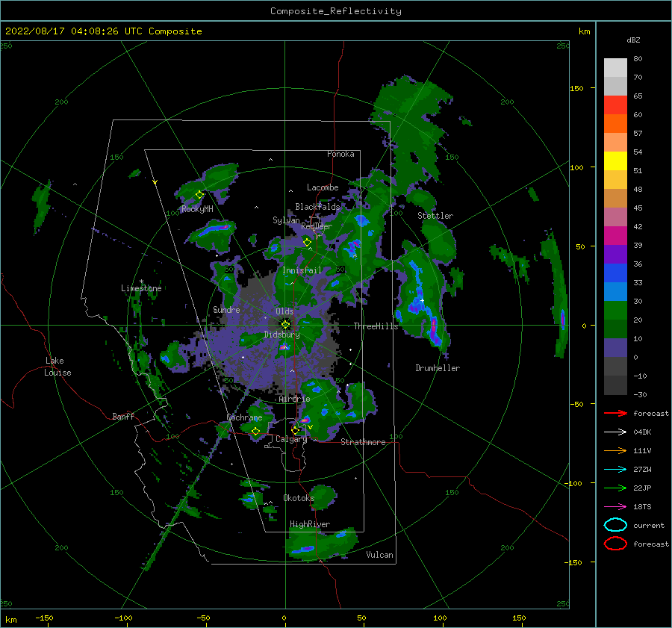Click the Didsbury label
The height and width of the screenshot is (628, 672).
[x=281, y=335]
